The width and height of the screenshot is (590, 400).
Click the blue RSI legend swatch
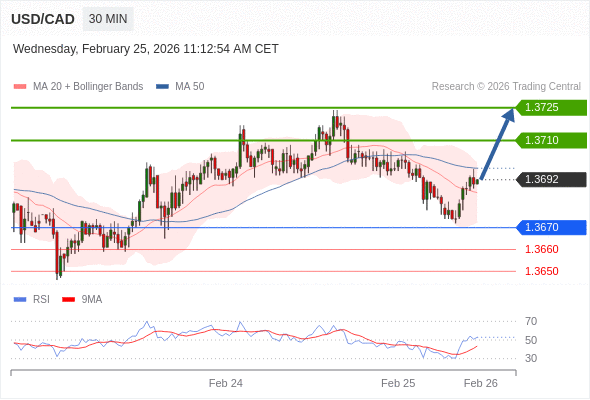pos(20,300)
